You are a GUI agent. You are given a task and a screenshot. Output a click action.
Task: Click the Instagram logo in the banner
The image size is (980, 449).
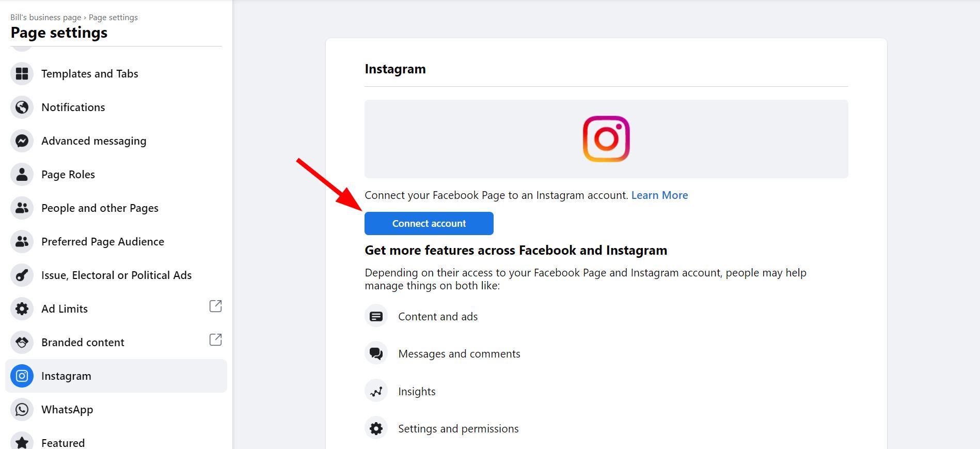[606, 139]
